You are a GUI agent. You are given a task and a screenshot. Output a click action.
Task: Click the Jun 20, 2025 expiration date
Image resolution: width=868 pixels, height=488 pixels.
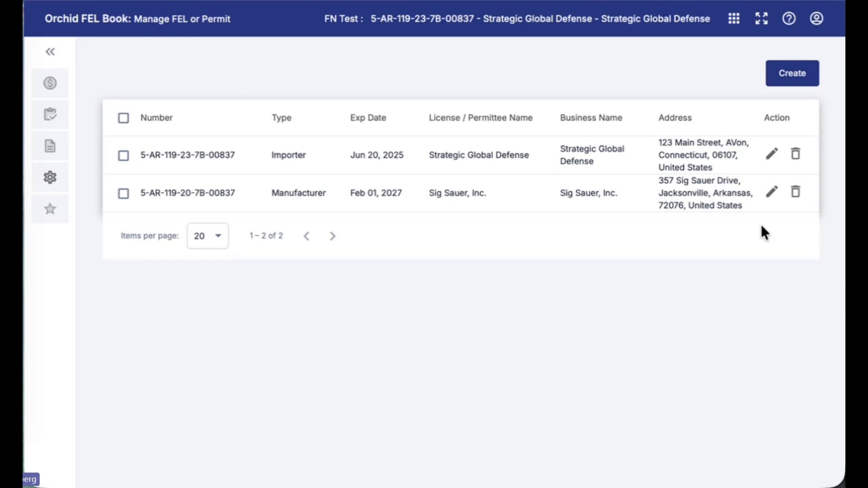pyautogui.click(x=376, y=155)
